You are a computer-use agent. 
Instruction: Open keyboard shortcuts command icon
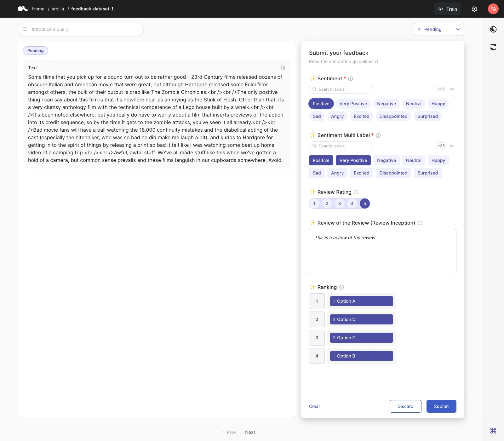click(493, 430)
